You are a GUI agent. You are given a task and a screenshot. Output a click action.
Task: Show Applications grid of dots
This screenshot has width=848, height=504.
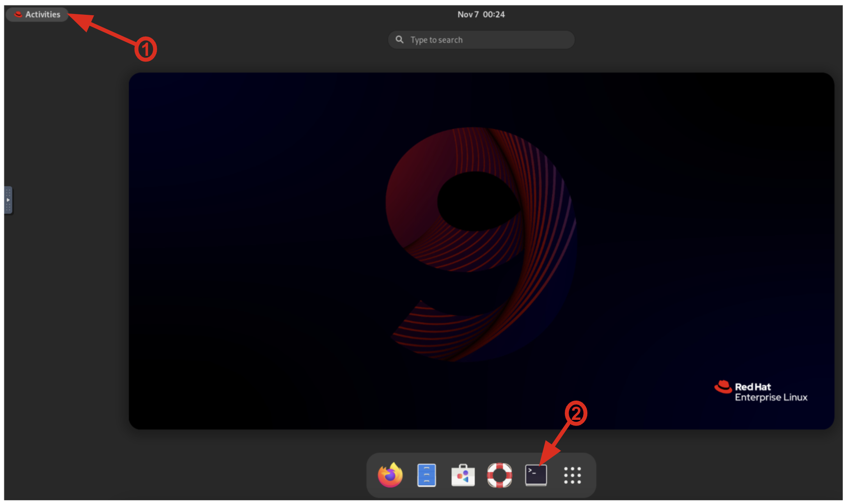pos(572,475)
